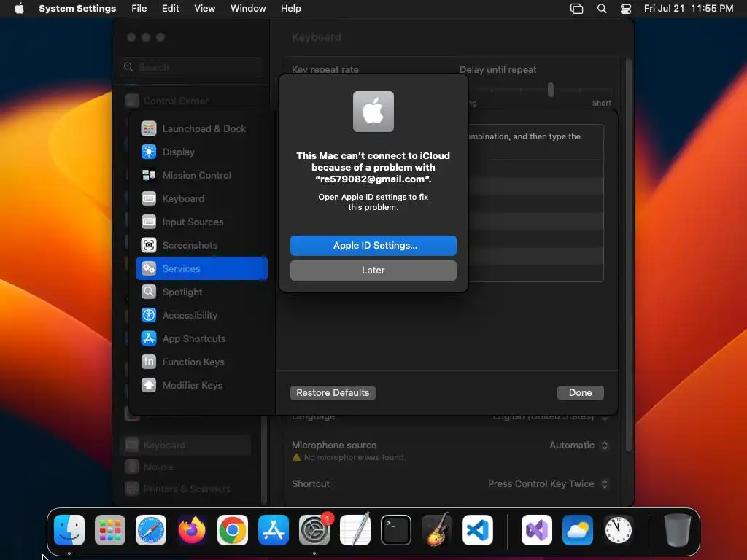This screenshot has width=747, height=560.
Task: Select Mouse in Settings sidebar
Action: (186, 467)
